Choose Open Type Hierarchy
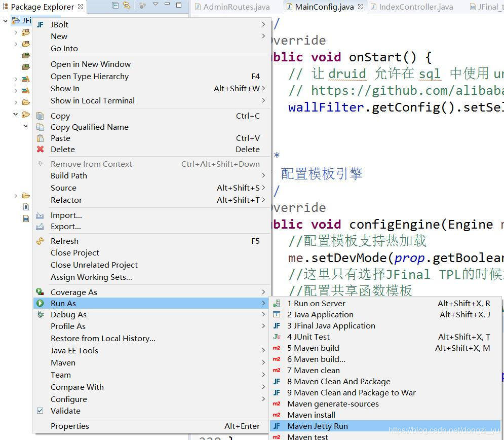This screenshot has width=504, height=440. point(152,77)
